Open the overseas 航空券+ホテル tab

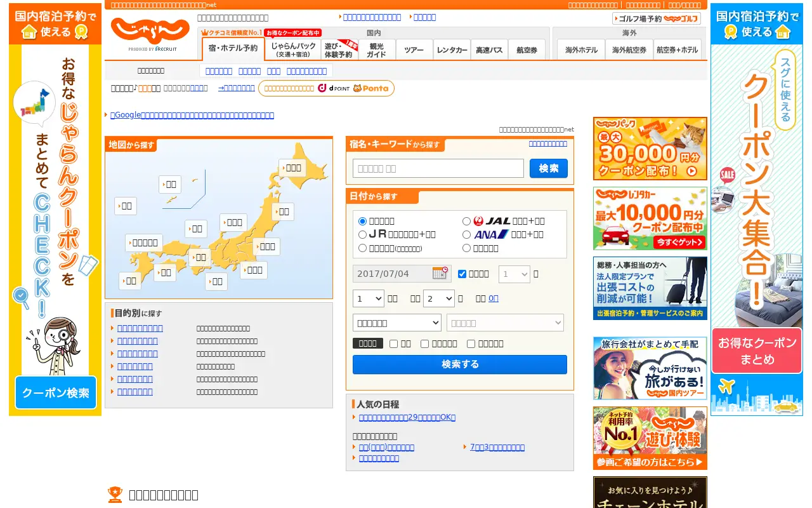[x=678, y=50]
